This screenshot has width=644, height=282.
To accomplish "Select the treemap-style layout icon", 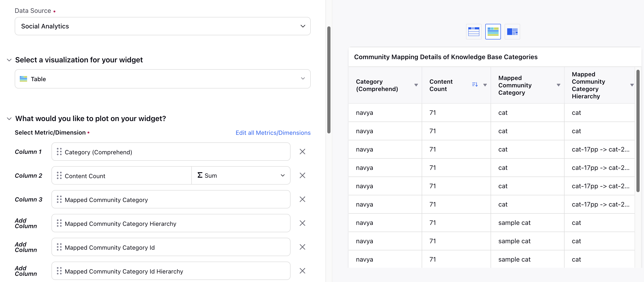I will tap(512, 32).
